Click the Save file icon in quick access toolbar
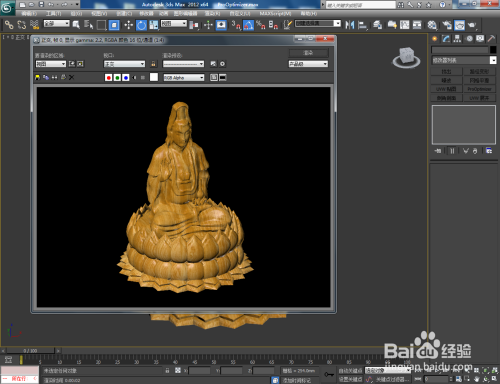 pos(41,5)
